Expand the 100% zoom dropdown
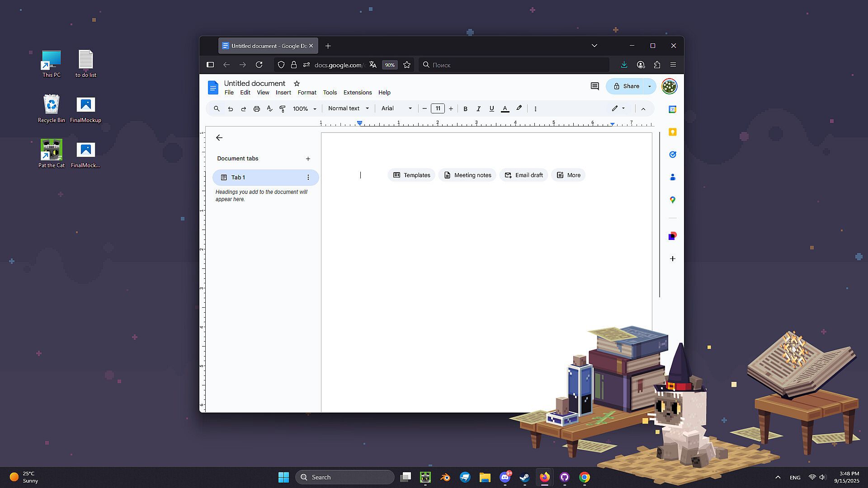 tap(304, 109)
